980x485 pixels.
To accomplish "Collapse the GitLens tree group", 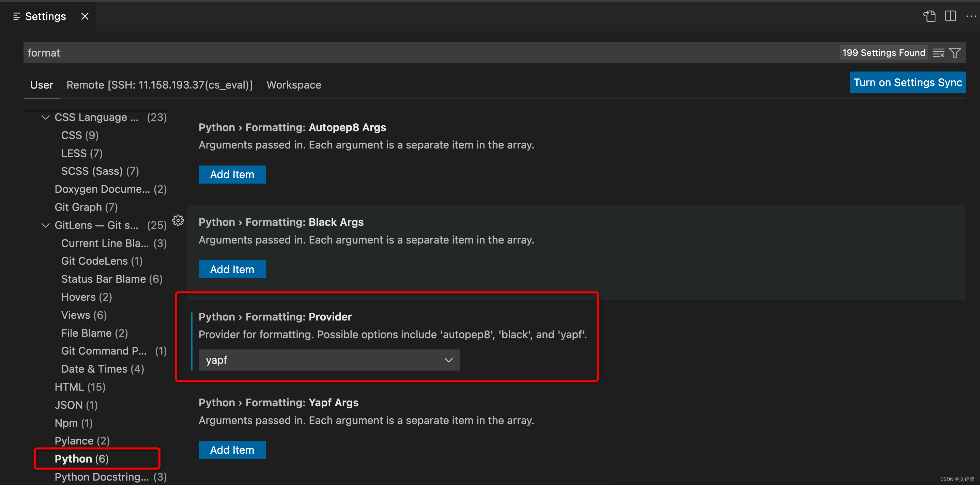I will point(46,225).
